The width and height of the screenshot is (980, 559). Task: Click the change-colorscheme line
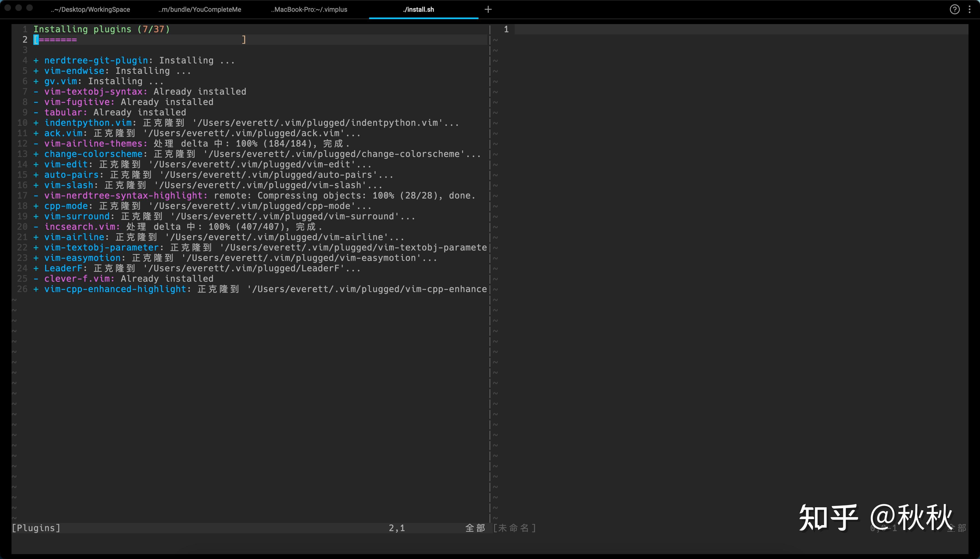pos(257,154)
